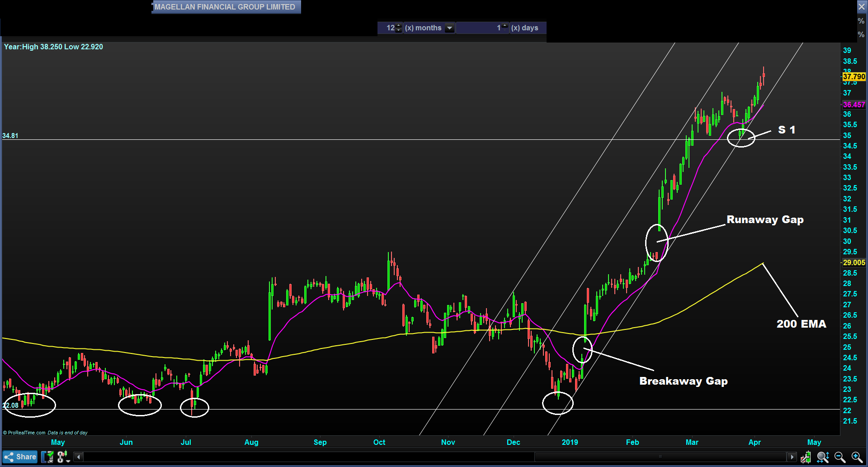The width and height of the screenshot is (868, 467).
Task: Click the upper percent scale icon
Action: pyautogui.click(x=861, y=21)
